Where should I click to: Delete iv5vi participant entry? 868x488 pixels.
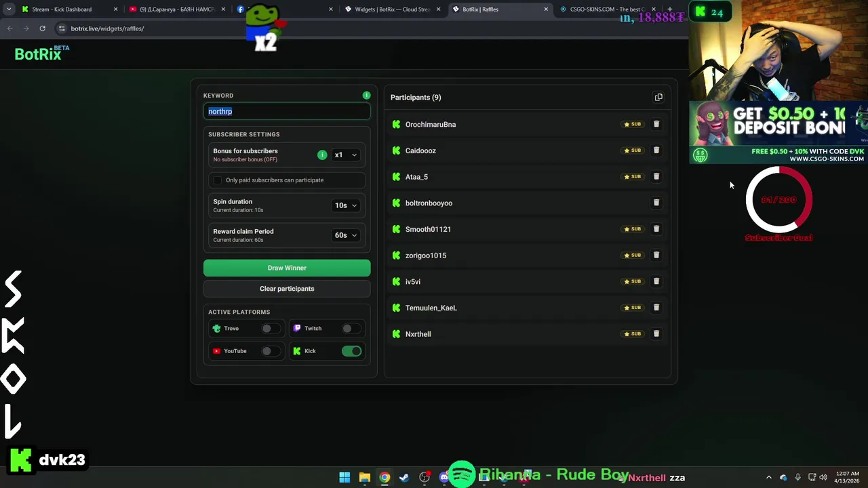tap(656, 281)
